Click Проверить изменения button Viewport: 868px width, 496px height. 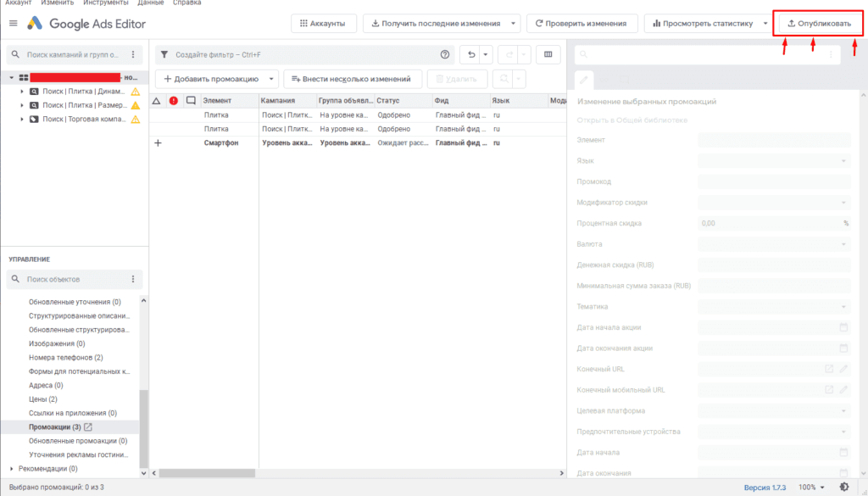581,24
